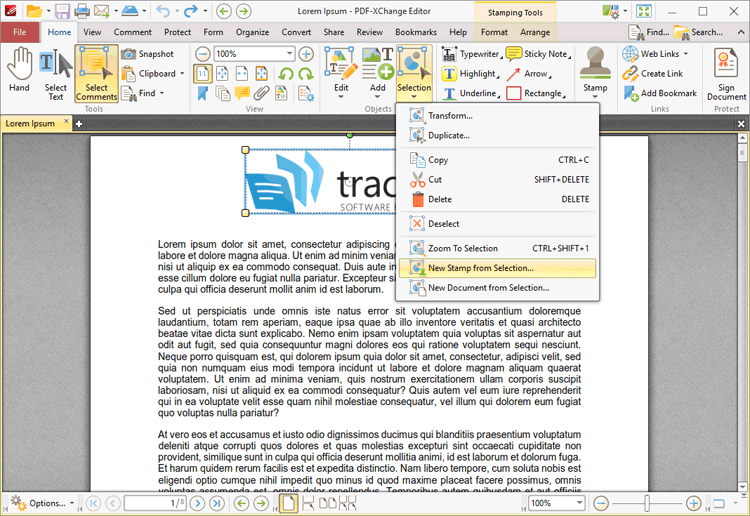Click the zoom out minus button in ribbon
The image size is (750, 516).
point(203,54)
